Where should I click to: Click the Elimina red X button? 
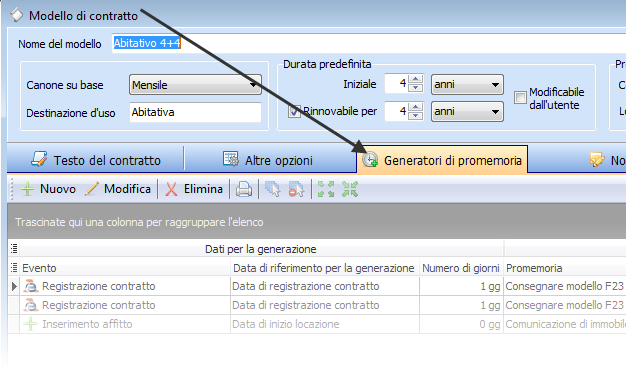194,189
